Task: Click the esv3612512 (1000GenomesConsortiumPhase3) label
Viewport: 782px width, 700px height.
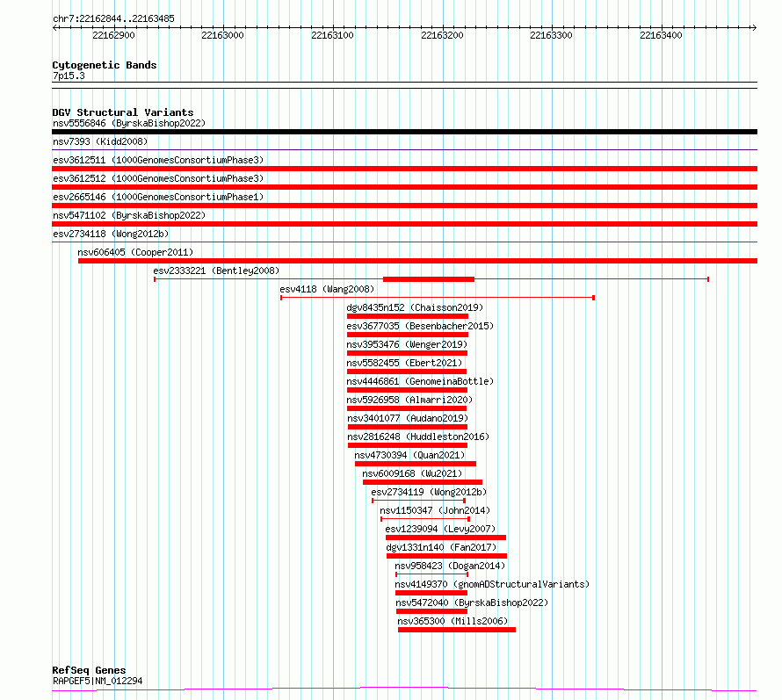Action: (158, 178)
